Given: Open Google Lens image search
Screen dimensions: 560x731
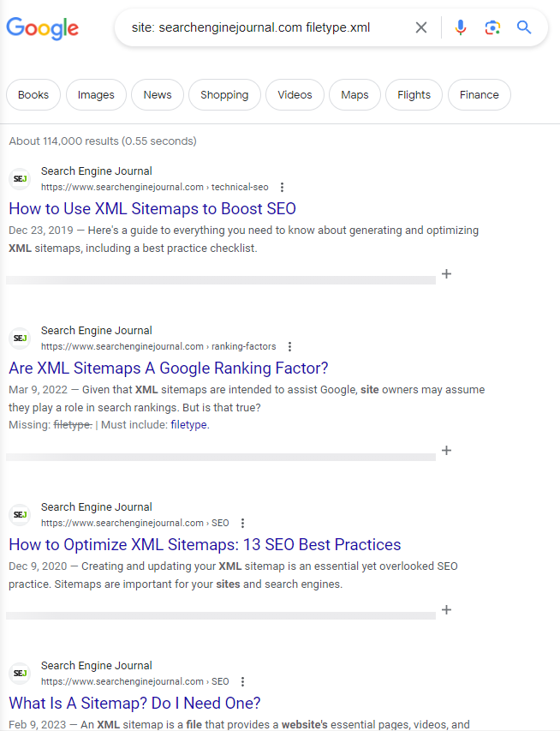Looking at the screenshot, I should (492, 27).
